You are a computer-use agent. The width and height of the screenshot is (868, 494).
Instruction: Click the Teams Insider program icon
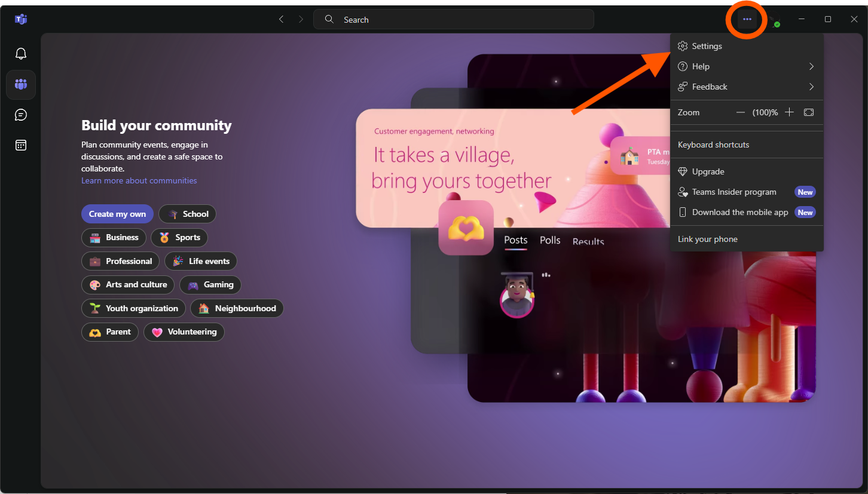683,192
